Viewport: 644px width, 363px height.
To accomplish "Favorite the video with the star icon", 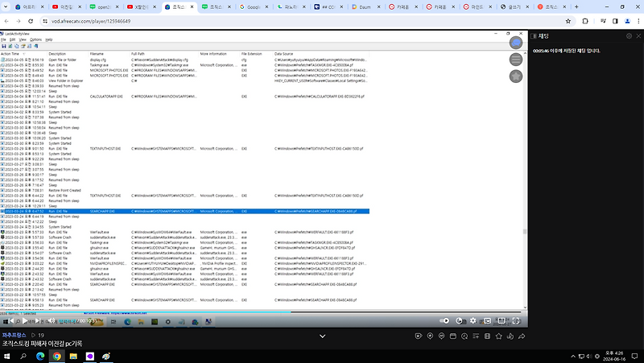I will click(498, 336).
